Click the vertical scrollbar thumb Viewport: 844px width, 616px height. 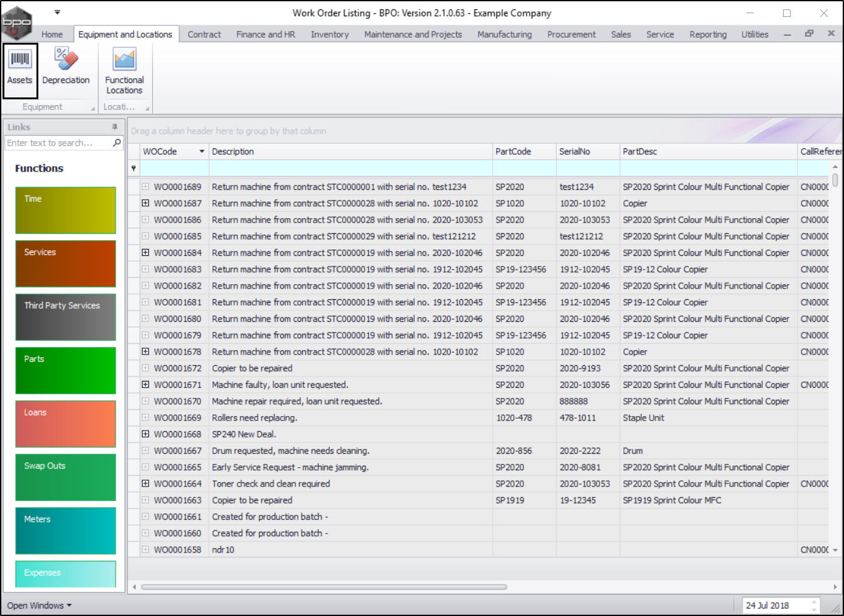coord(835,180)
